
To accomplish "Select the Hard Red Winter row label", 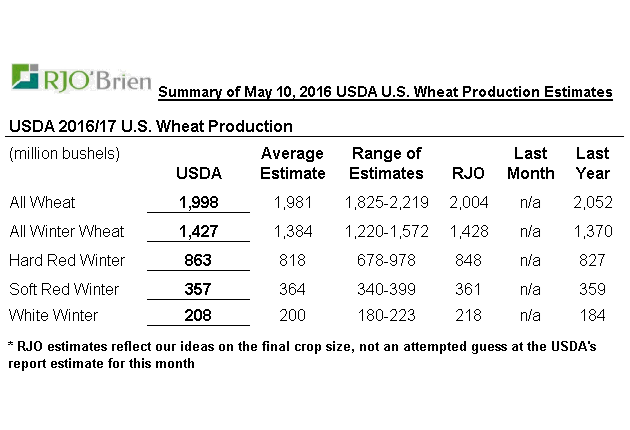I will (x=67, y=260).
